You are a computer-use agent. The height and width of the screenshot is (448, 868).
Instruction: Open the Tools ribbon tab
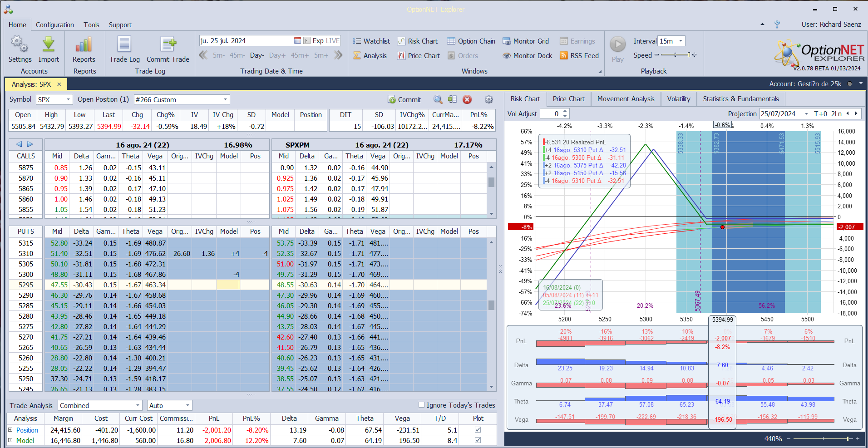91,25
